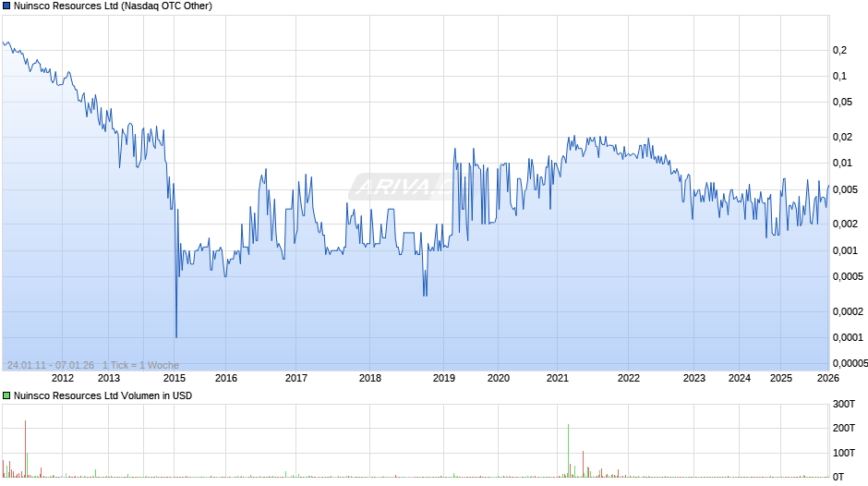Click the 200T volume axis label
Viewport: 868px width, 486px height.
(x=844, y=428)
